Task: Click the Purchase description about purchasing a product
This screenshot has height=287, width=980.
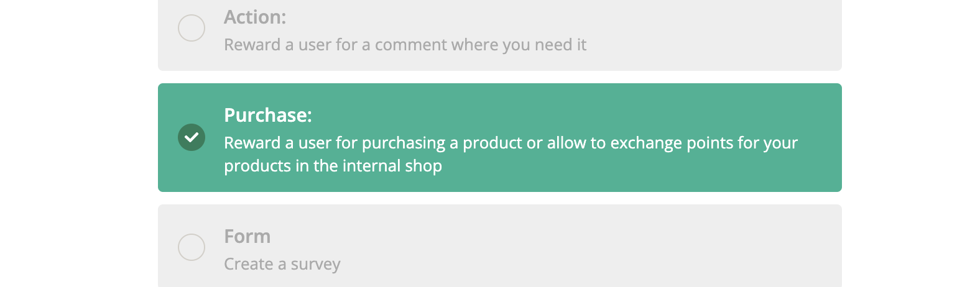Action: [x=510, y=143]
